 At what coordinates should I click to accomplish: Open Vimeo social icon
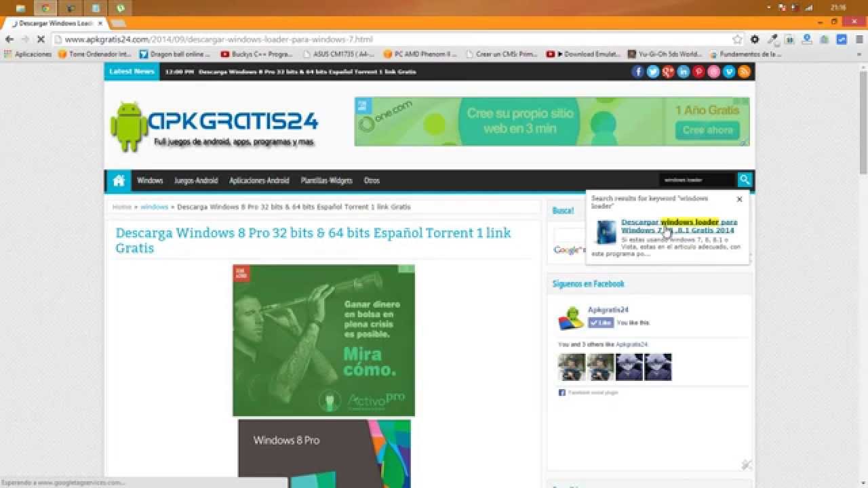click(730, 71)
